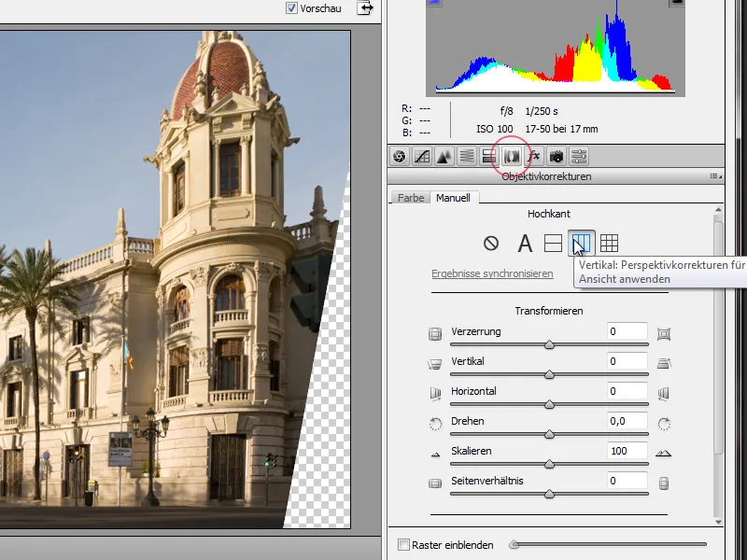
Task: Apply Level-only Upright correction
Action: click(553, 244)
